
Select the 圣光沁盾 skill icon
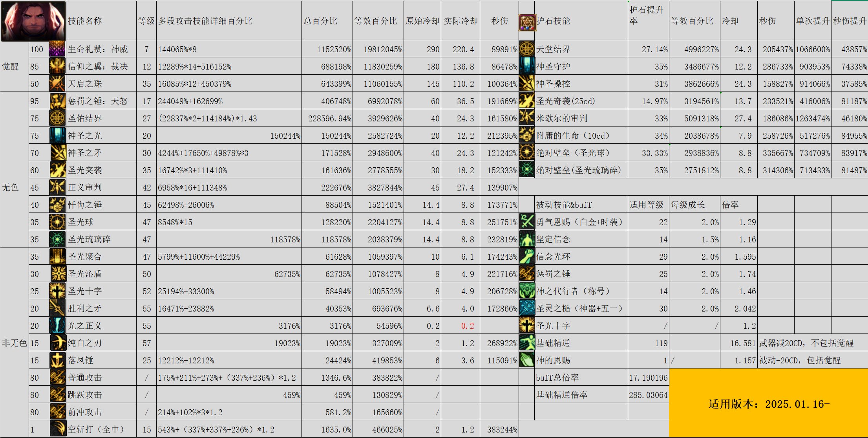(x=58, y=274)
